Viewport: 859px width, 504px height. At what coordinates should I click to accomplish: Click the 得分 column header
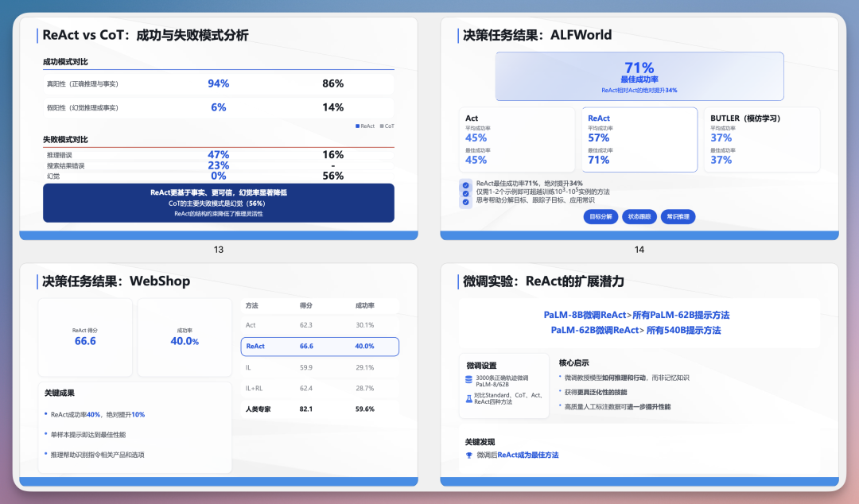pos(305,306)
